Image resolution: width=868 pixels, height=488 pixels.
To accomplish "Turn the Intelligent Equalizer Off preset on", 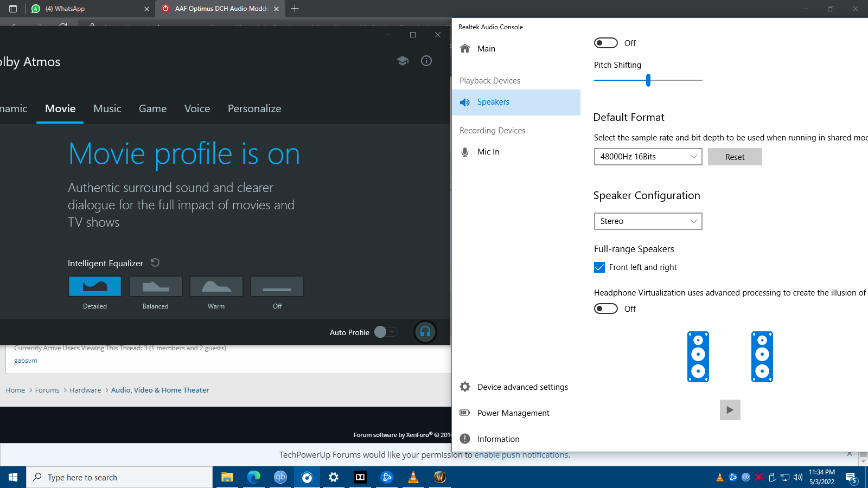I will click(277, 286).
